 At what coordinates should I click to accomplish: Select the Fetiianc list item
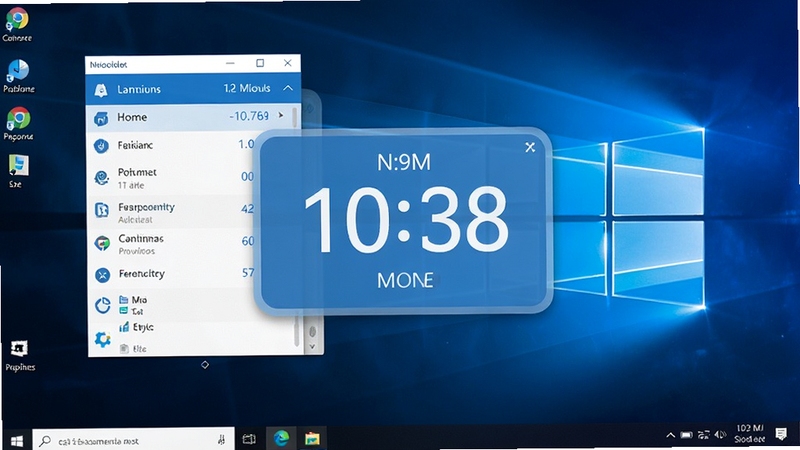[x=171, y=145]
